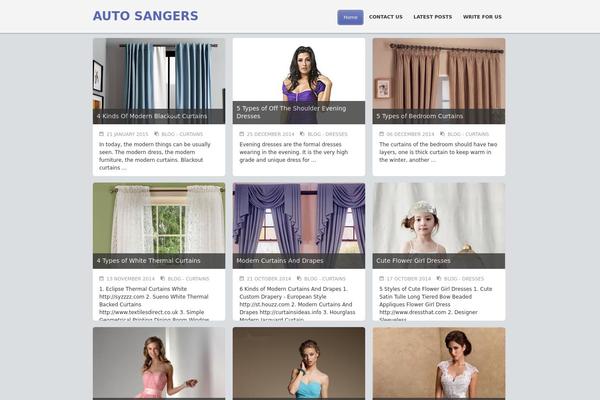Open the pink dress model thumbnail
The image size is (600, 400).
(159, 362)
